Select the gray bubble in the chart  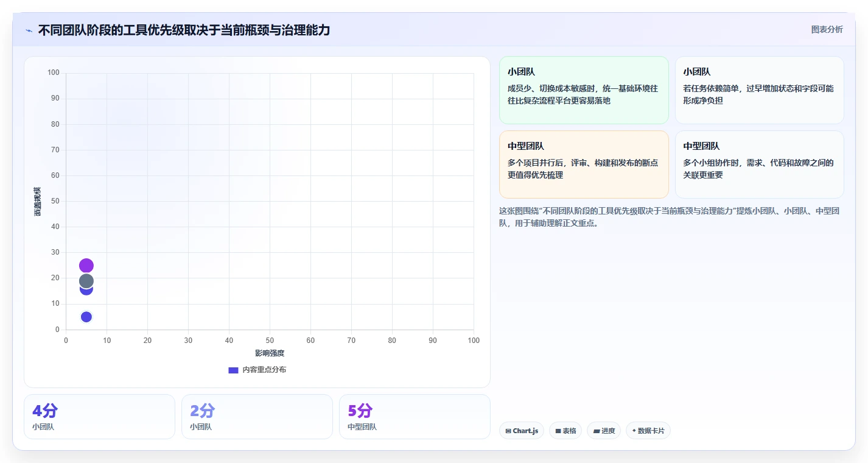86,281
